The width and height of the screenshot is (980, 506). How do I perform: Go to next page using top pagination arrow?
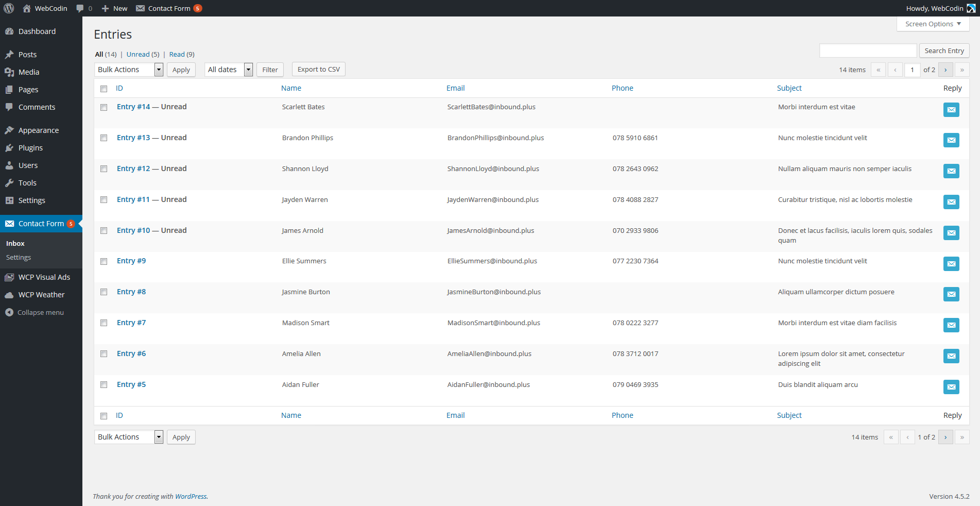pos(945,70)
